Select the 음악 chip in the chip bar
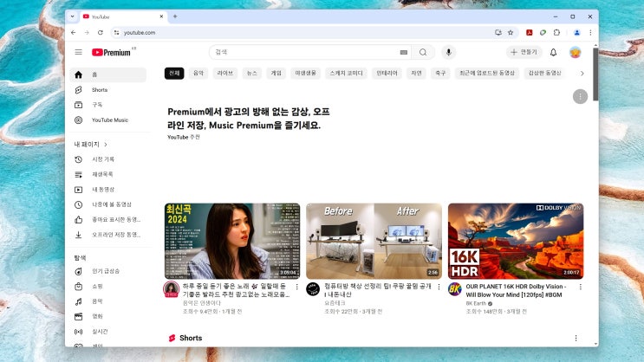 point(198,73)
